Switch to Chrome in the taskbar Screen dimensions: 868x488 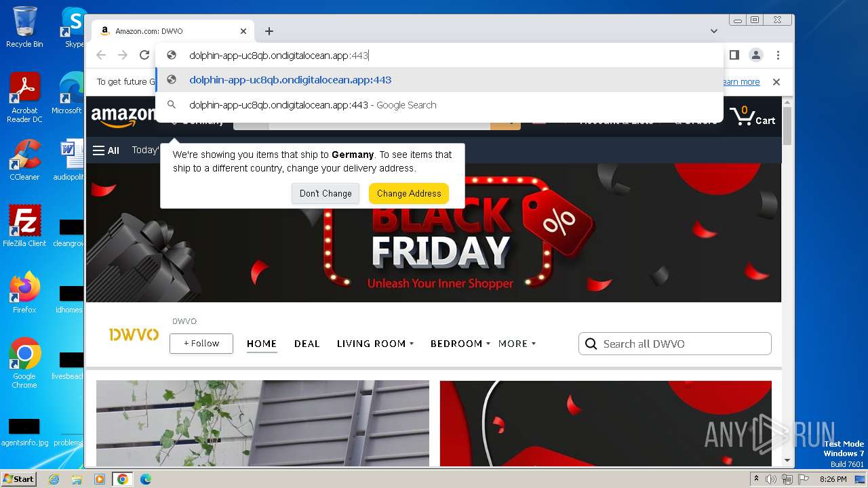123,479
